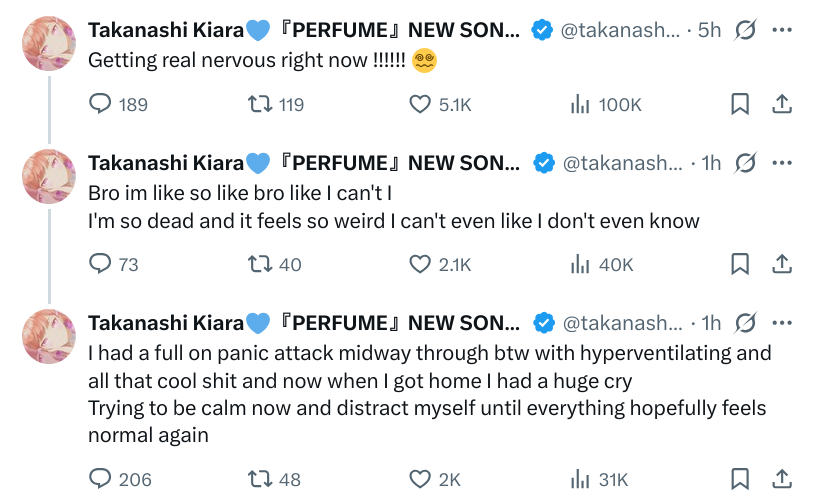Click Takanashi Kiara name on second tweet
Viewport: 815px width, 503px height.
tap(166, 163)
